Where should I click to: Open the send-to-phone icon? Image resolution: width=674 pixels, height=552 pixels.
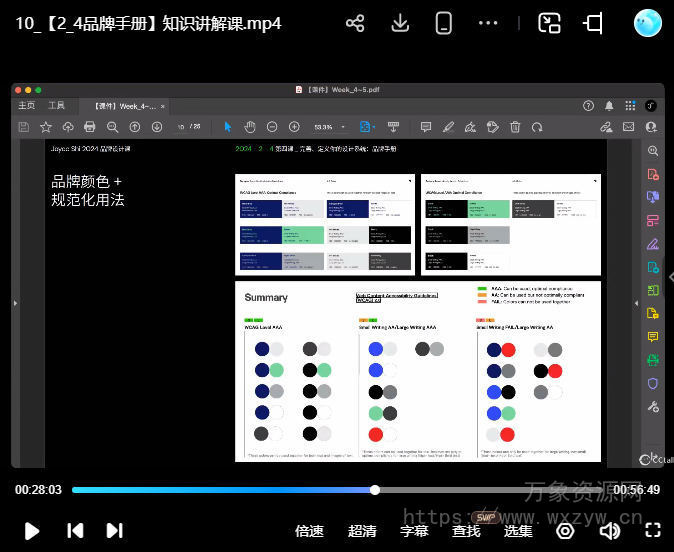(444, 23)
